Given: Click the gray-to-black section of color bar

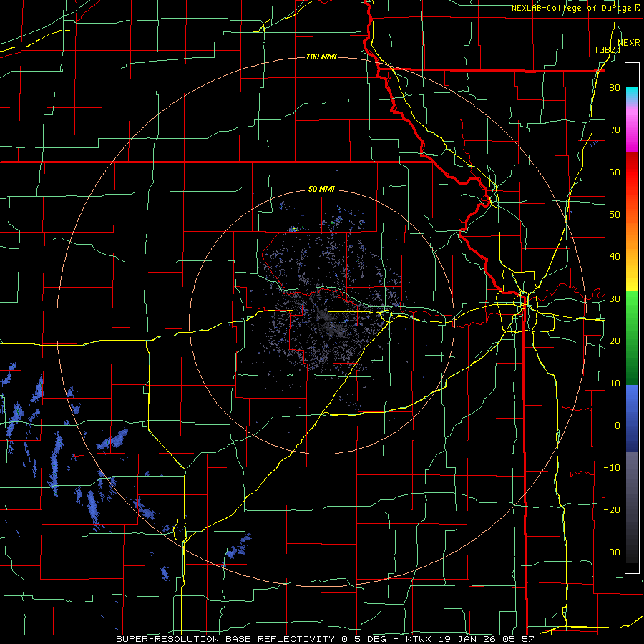Looking at the screenshot, I should (632, 512).
